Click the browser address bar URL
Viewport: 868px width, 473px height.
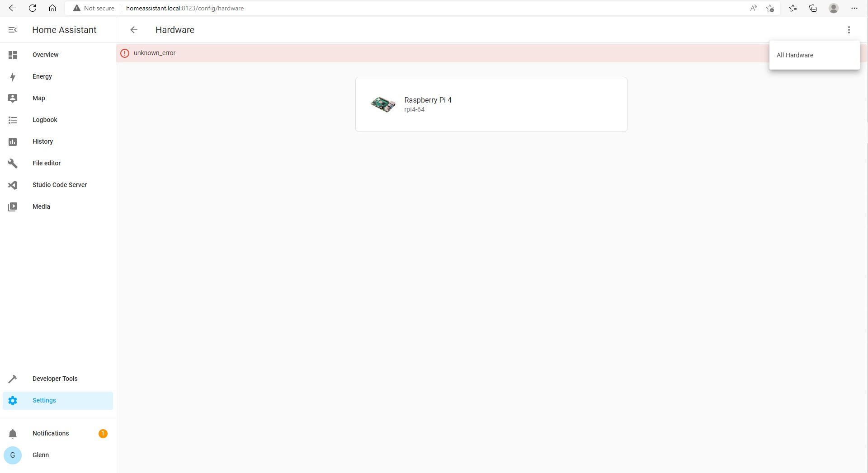point(185,8)
